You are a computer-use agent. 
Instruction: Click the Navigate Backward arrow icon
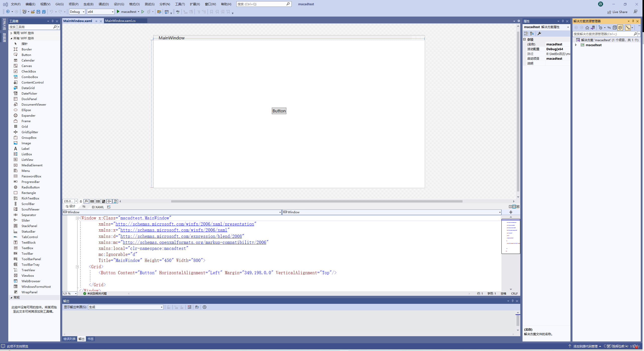click(8, 12)
